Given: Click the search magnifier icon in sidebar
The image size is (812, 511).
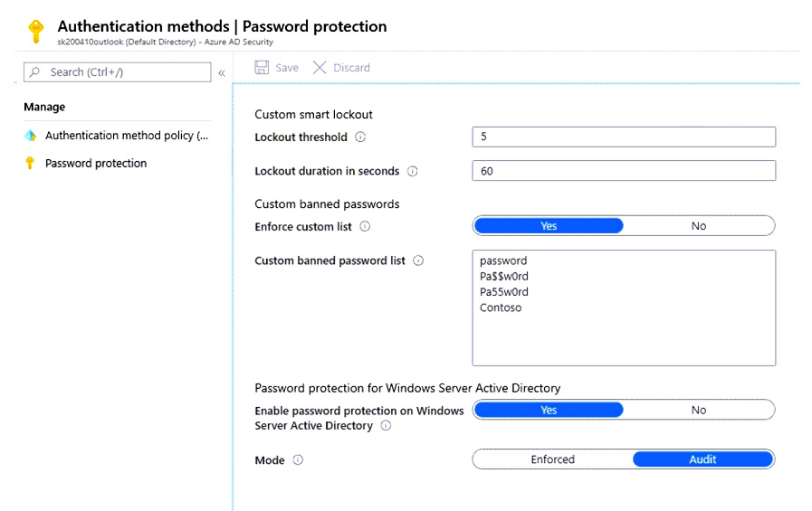Looking at the screenshot, I should click(35, 72).
